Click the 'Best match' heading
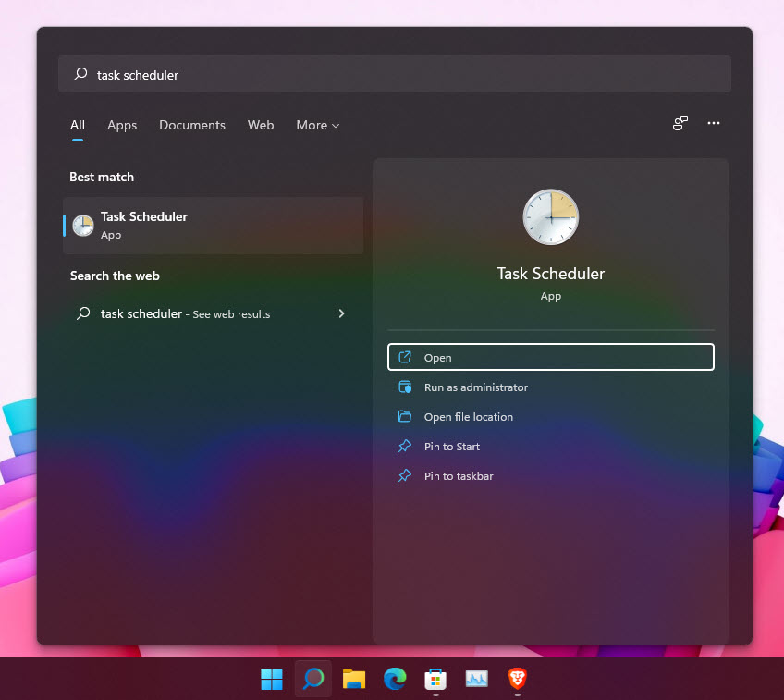The width and height of the screenshot is (784, 700). point(102,177)
